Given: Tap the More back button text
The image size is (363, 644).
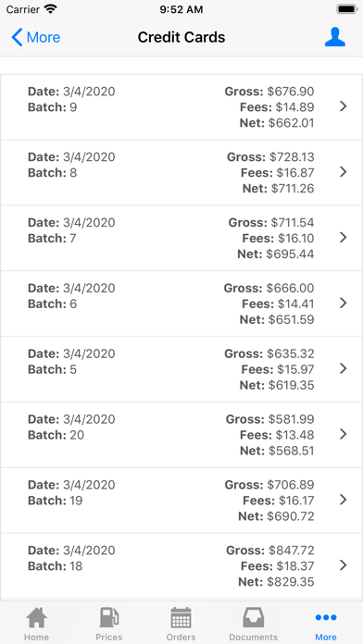Looking at the screenshot, I should coord(44,37).
